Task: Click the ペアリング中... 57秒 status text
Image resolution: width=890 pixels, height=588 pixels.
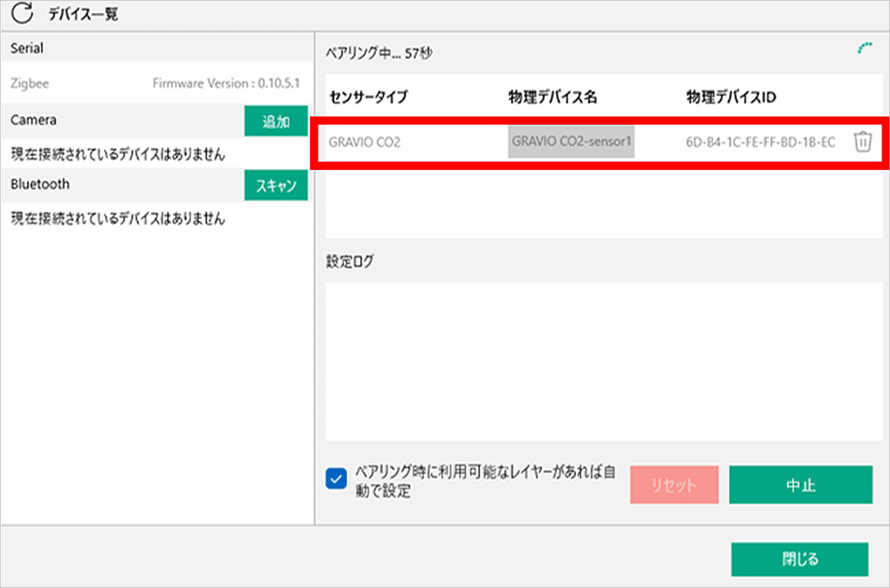Action: tap(379, 53)
